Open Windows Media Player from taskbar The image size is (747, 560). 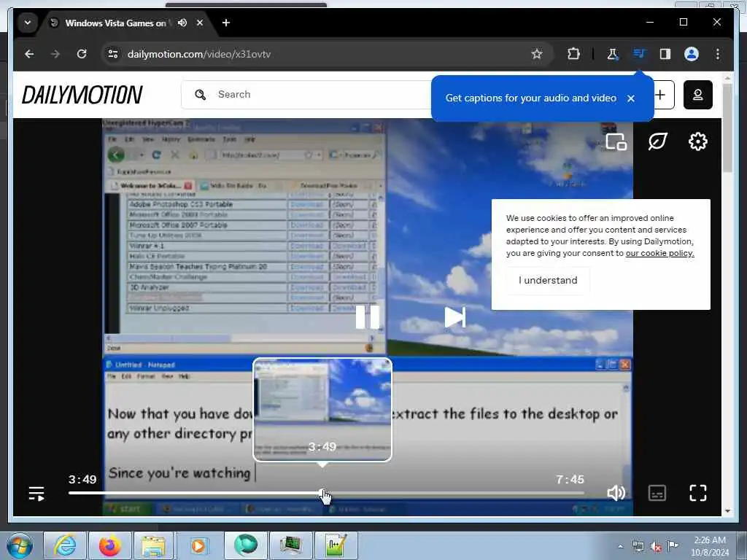pyautogui.click(x=198, y=545)
